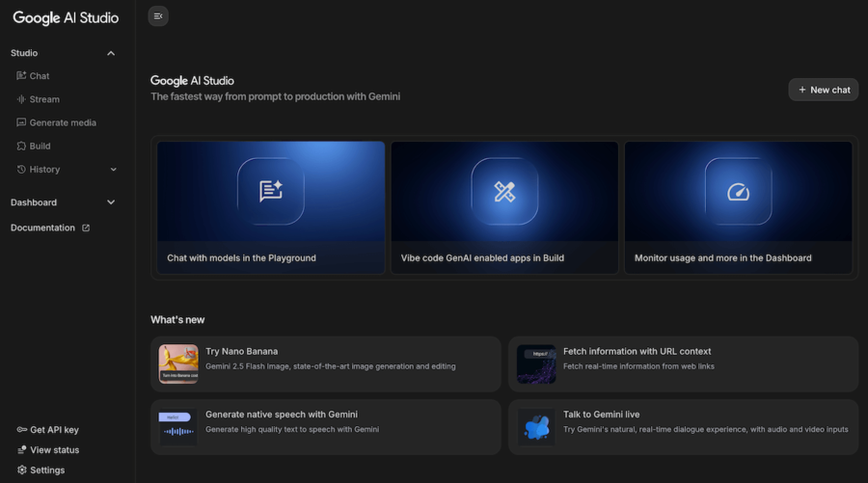Click the Settings gear icon
The width and height of the screenshot is (868, 483).
pyautogui.click(x=21, y=470)
